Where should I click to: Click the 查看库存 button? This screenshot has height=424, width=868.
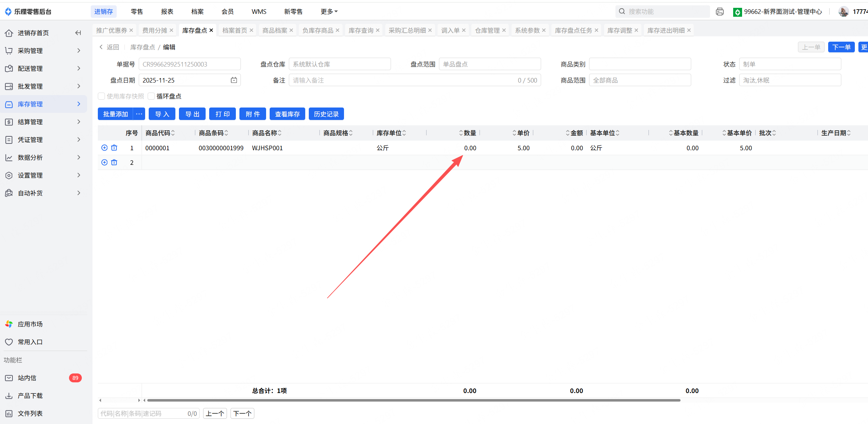pyautogui.click(x=287, y=114)
